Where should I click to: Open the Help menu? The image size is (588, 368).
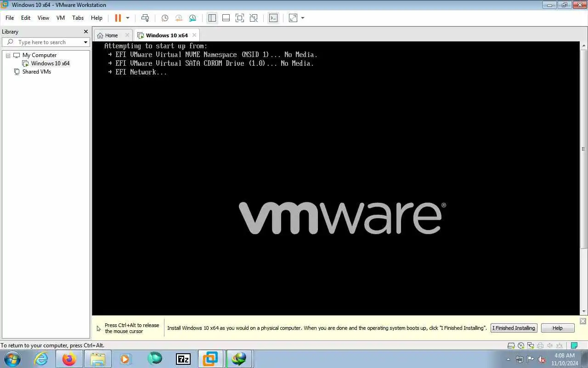tap(96, 18)
